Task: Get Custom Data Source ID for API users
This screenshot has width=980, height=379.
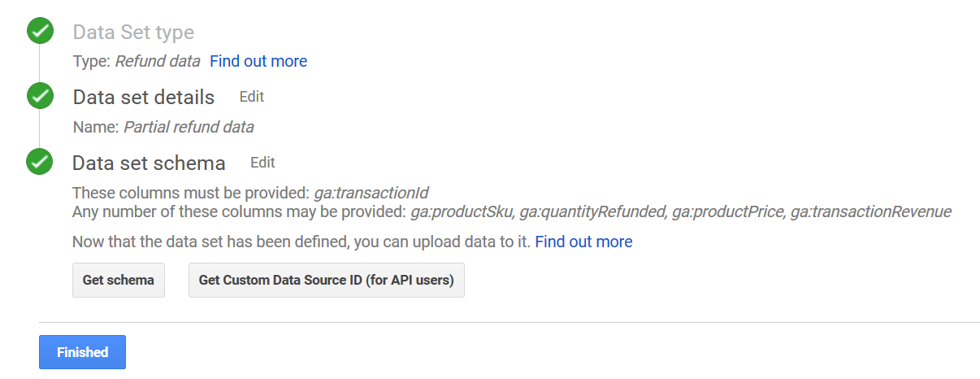Action: pyautogui.click(x=326, y=280)
